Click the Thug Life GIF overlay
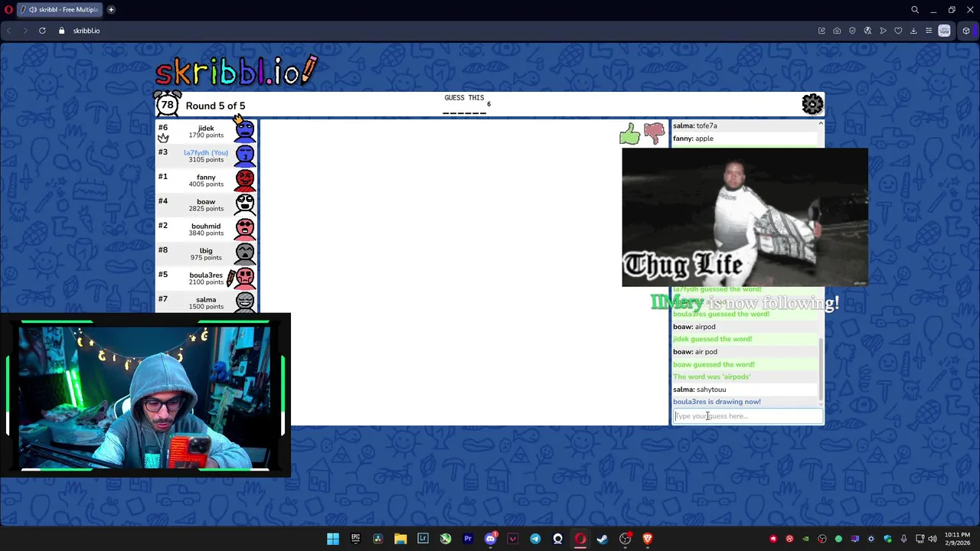 coord(745,217)
